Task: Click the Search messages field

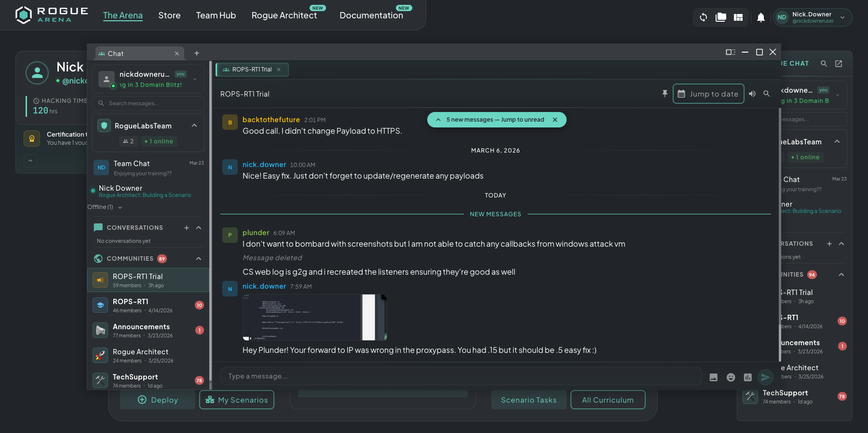Action: pyautogui.click(x=148, y=103)
